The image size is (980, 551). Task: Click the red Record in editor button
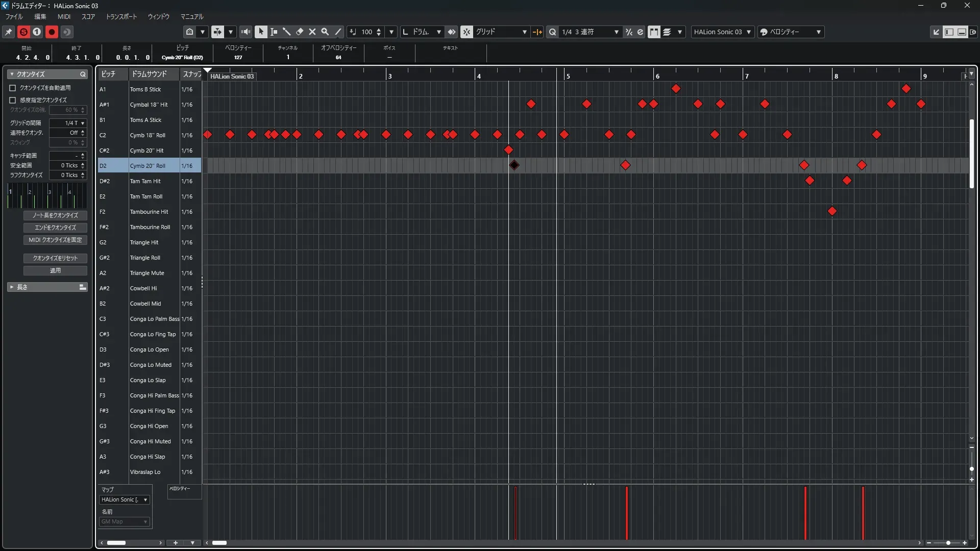click(x=52, y=32)
